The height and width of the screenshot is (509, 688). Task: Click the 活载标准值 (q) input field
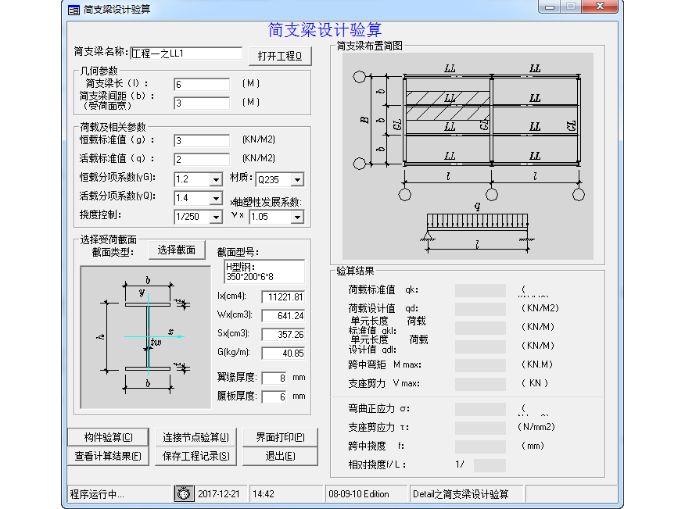[201, 159]
